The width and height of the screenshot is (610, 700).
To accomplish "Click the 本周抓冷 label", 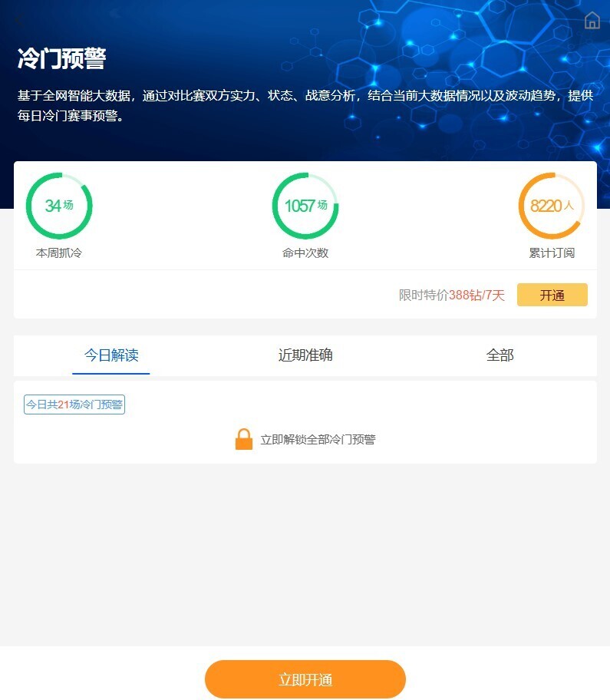I will tap(59, 253).
